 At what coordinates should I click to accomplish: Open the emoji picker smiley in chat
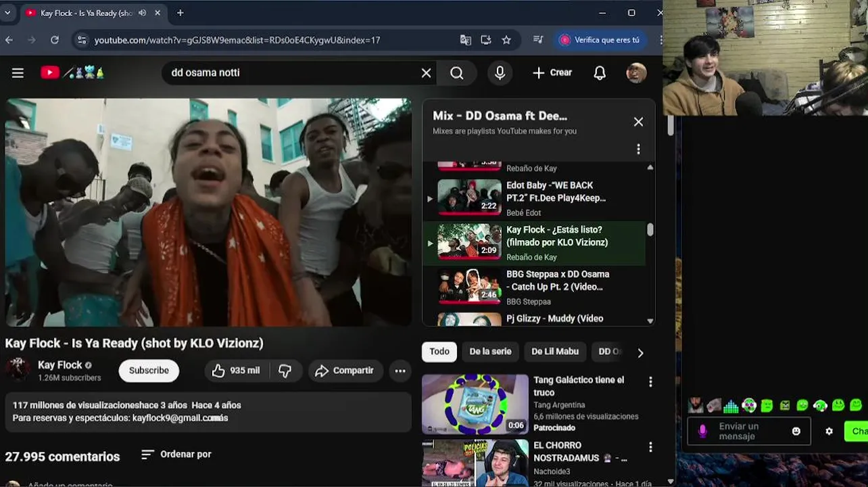[x=796, y=432]
